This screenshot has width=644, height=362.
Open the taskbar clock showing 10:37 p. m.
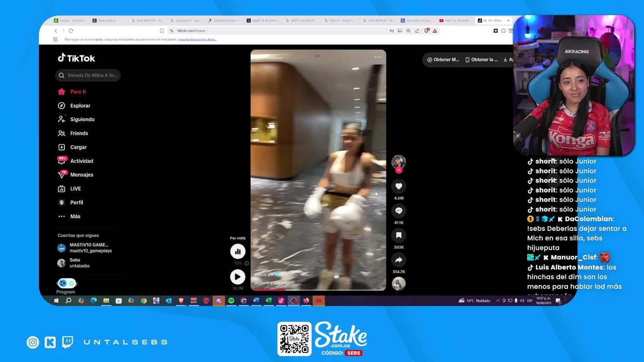coord(543,301)
